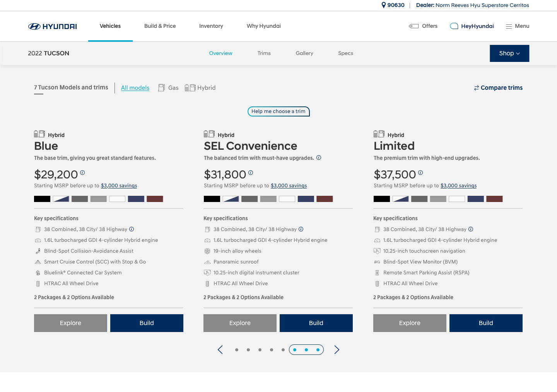Show info for SEL Convenience $31,800 price
Screen dimensions: 557x392
point(251,173)
